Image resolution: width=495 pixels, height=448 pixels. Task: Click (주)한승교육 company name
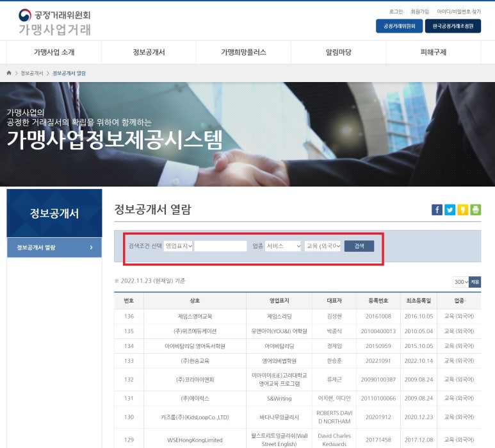(195, 361)
